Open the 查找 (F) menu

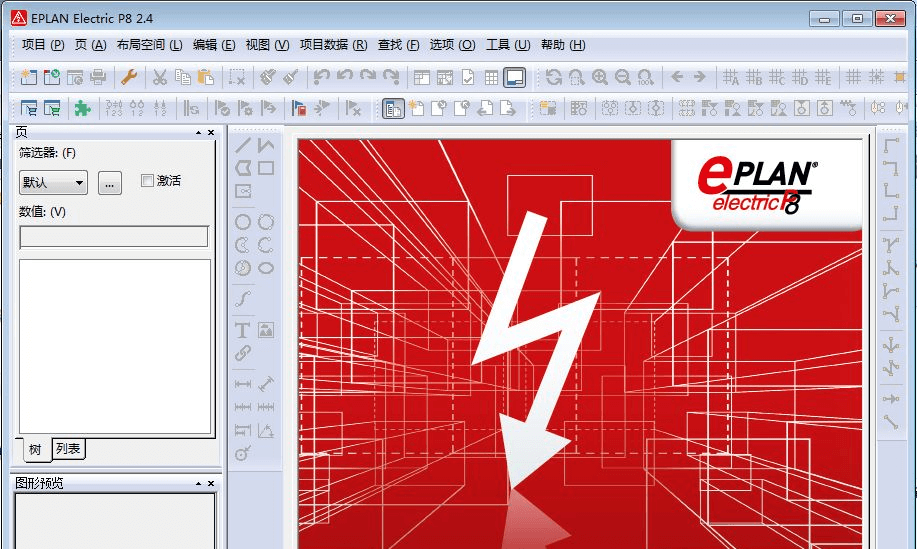click(398, 45)
